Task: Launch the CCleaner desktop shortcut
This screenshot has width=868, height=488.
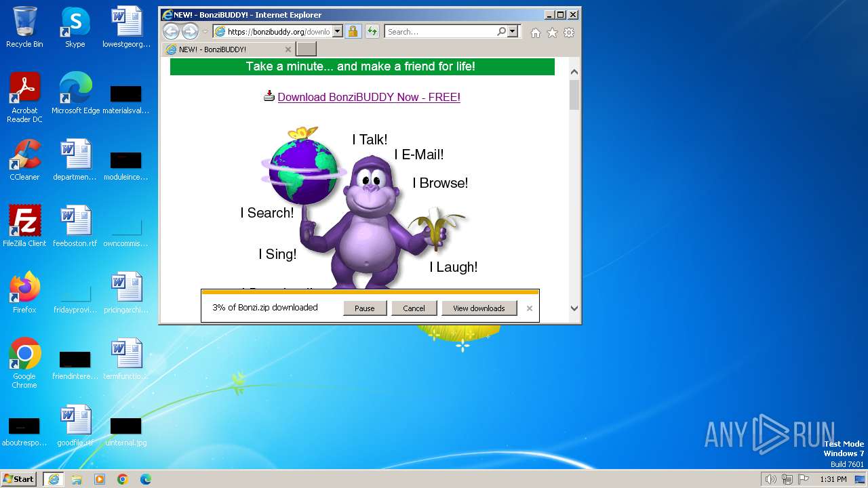Action: click(x=24, y=160)
